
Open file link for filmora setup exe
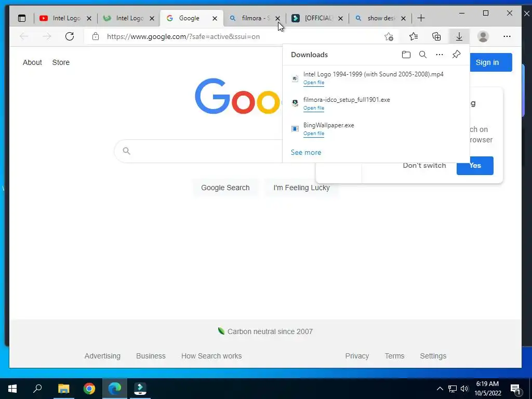click(313, 108)
